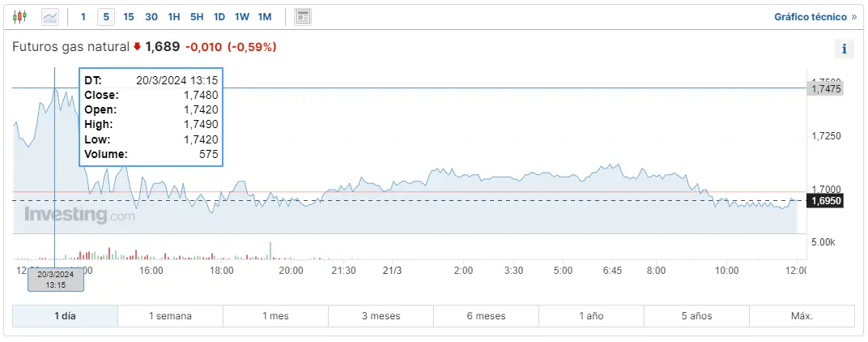The height and width of the screenshot is (342, 868).
Task: Click the red down arrow indicator
Action: pos(137,47)
